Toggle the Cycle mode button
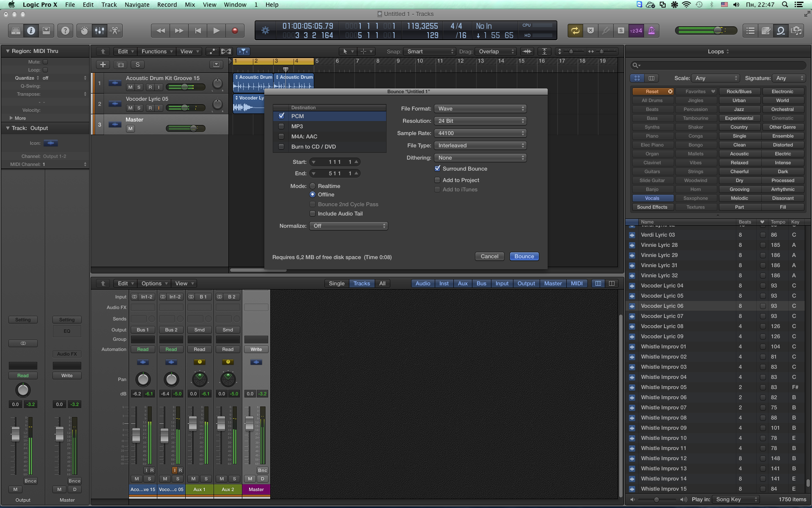The width and height of the screenshot is (812, 508). tap(575, 30)
